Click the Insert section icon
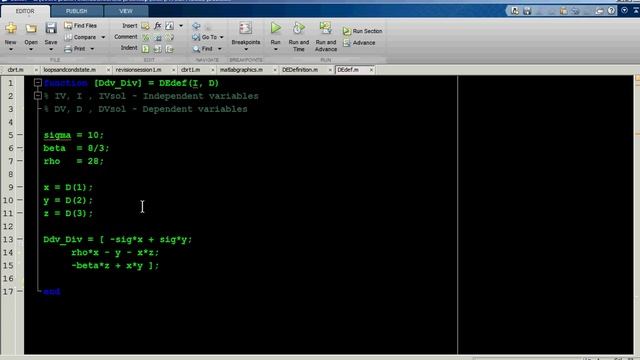 [x=145, y=26]
